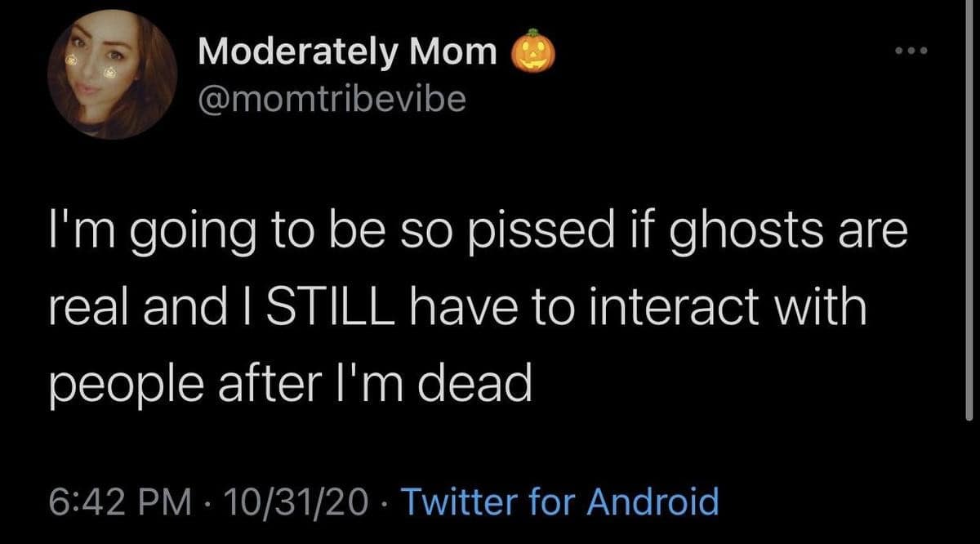
Task: Open the Moderately Mom profile picture
Action: (x=113, y=74)
